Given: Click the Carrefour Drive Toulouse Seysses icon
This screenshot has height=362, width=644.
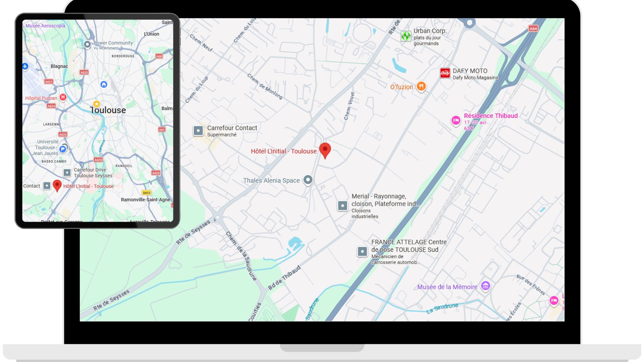Looking at the screenshot, I should (67, 173).
